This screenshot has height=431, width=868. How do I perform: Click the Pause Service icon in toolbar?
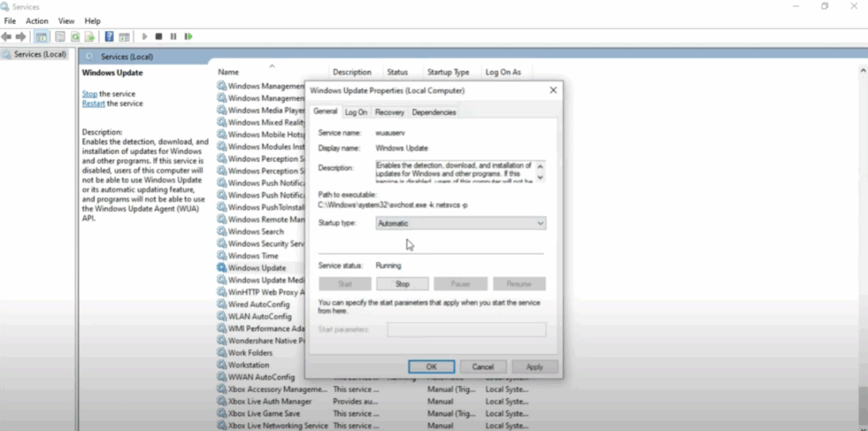coord(173,36)
